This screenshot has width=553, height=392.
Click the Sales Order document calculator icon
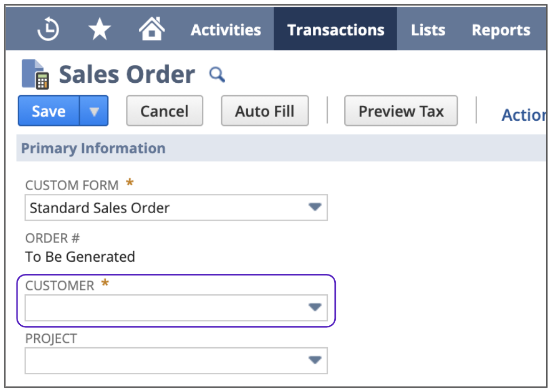[36, 74]
